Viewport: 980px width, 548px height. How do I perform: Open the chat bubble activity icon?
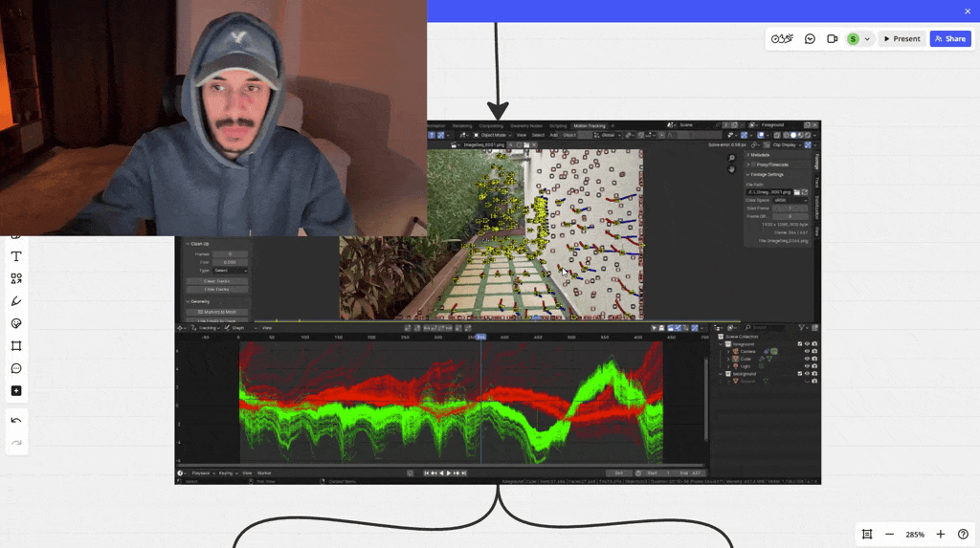coord(810,39)
